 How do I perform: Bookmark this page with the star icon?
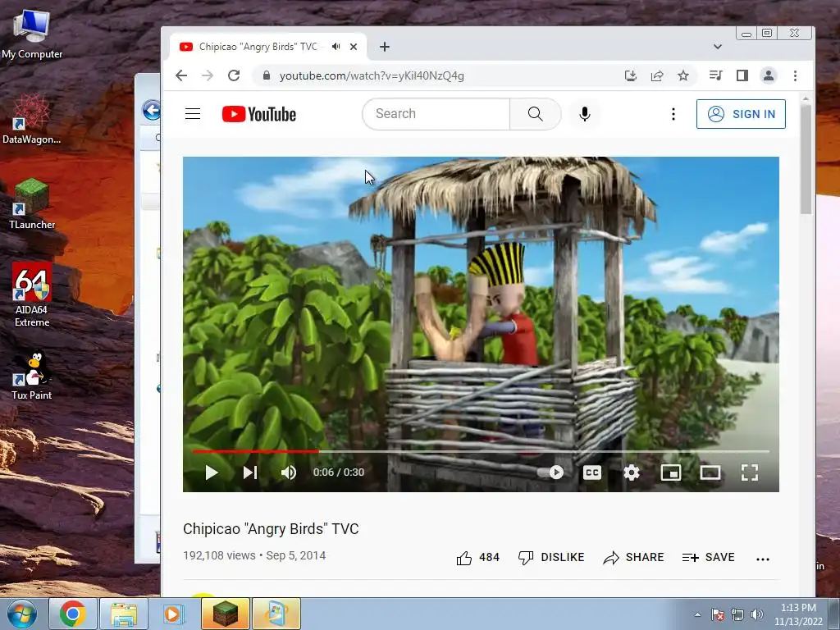(x=683, y=75)
